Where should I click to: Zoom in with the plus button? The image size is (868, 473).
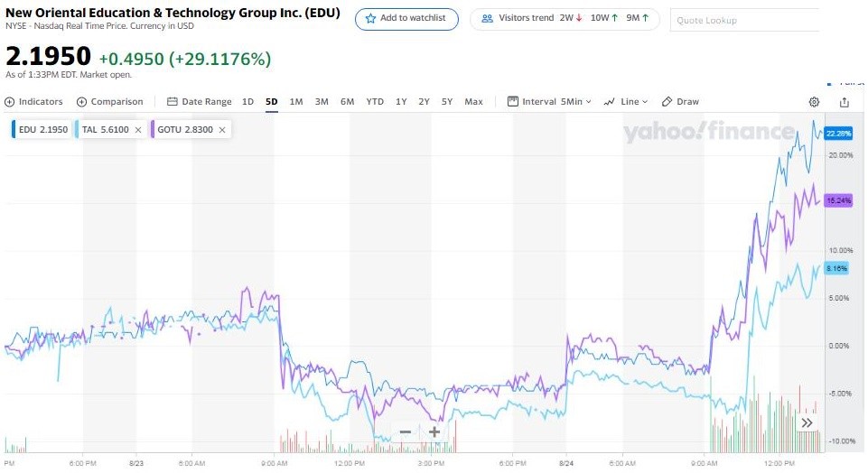coord(434,431)
